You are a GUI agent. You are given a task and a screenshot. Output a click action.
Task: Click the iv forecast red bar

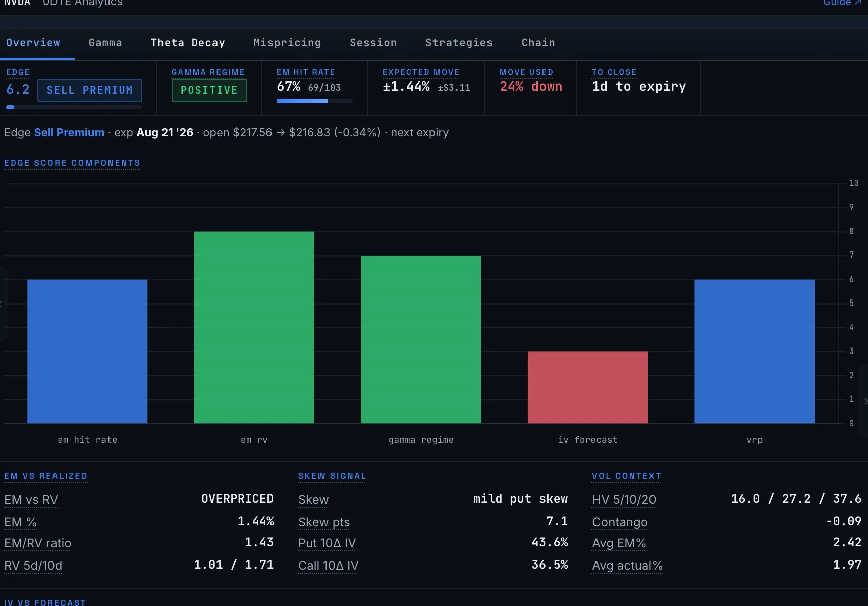point(588,387)
